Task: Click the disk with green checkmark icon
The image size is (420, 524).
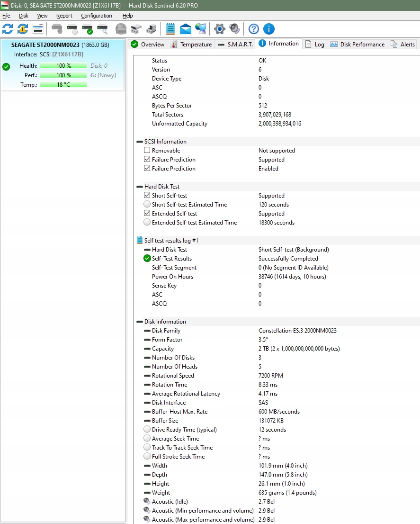Action: [x=88, y=29]
